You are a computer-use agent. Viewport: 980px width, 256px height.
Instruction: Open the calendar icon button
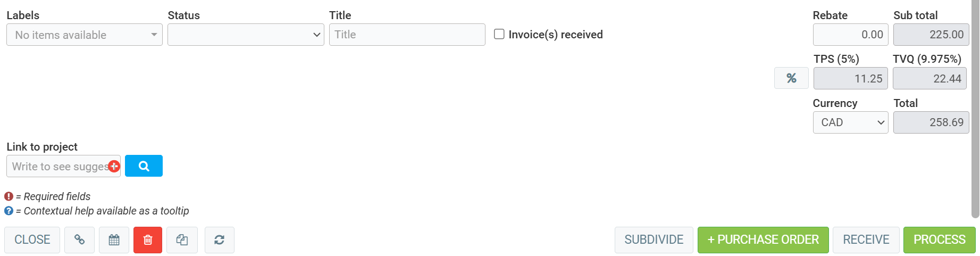tap(114, 240)
